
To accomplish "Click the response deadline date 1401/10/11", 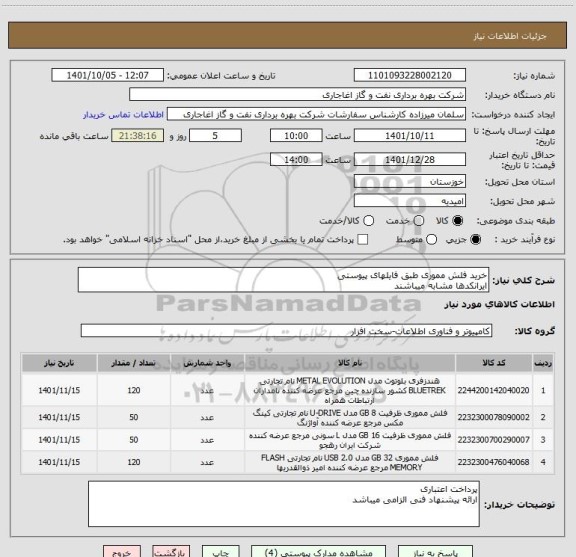I will 410,136.
